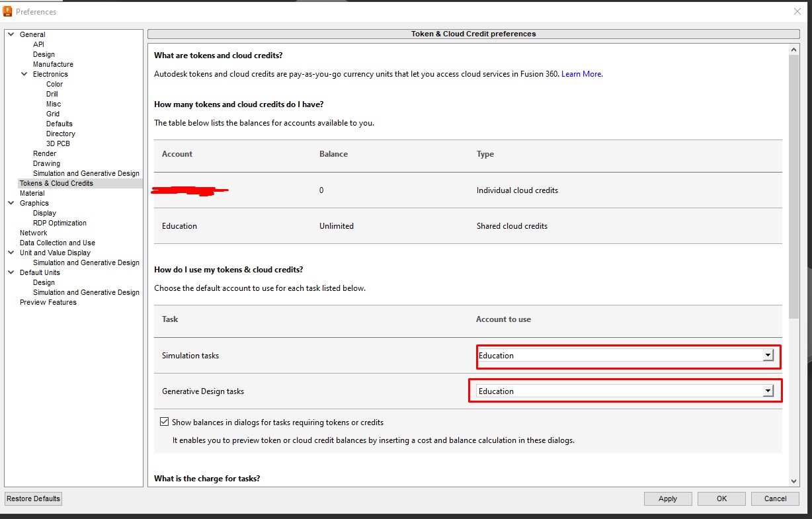
Task: Click the Apply button
Action: [x=668, y=499]
